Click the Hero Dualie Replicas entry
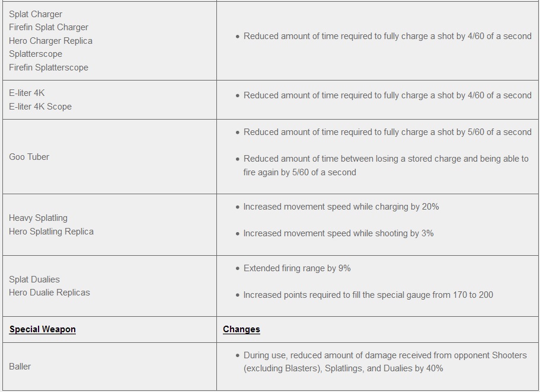The height and width of the screenshot is (392, 540). pyautogui.click(x=49, y=293)
